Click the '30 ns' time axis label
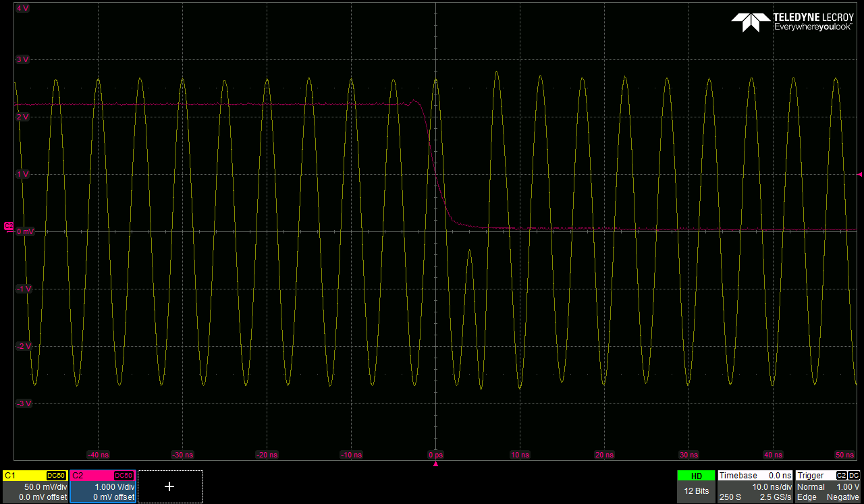 (689, 455)
